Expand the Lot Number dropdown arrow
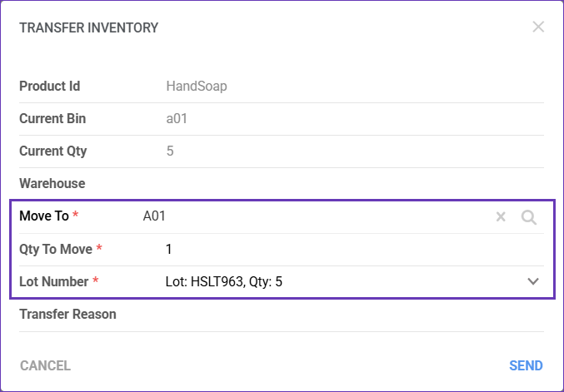 point(534,282)
